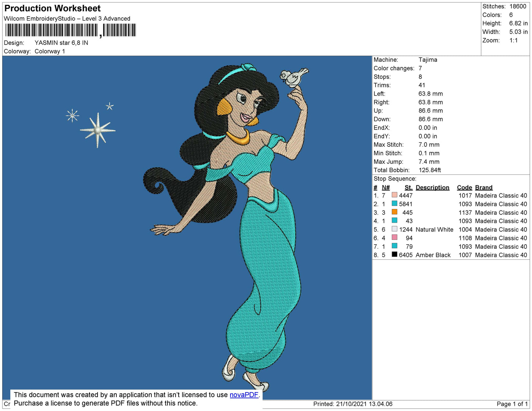Viewport: 532px width, 411px height.
Task: Select thread code "1017" in stop row 1
Action: (x=465, y=196)
